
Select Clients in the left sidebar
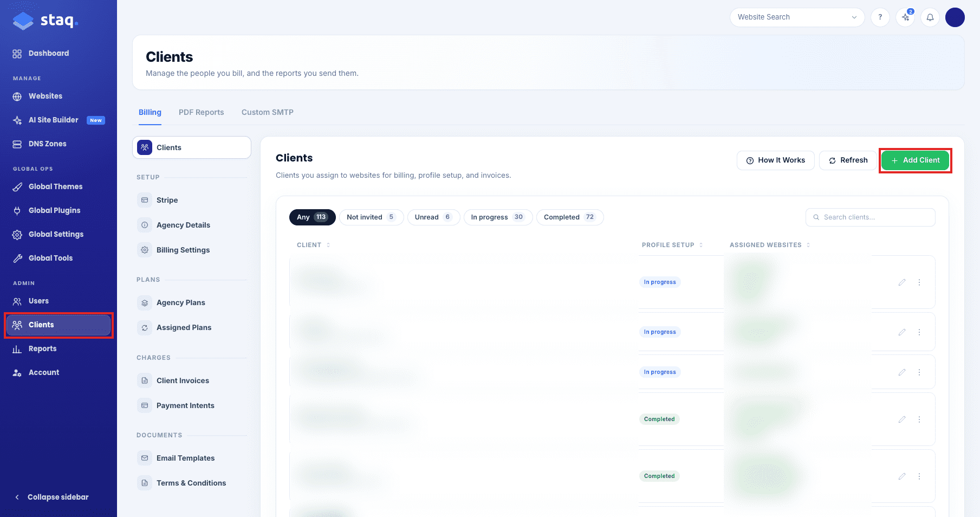[59, 325]
